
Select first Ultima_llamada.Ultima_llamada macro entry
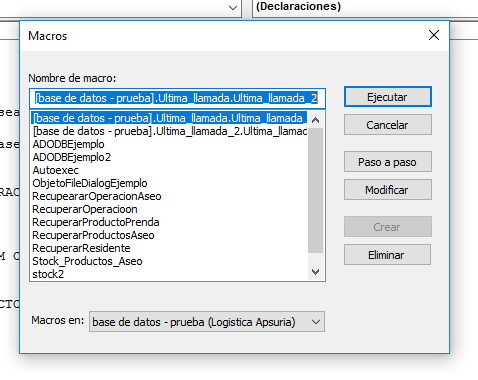point(169,118)
